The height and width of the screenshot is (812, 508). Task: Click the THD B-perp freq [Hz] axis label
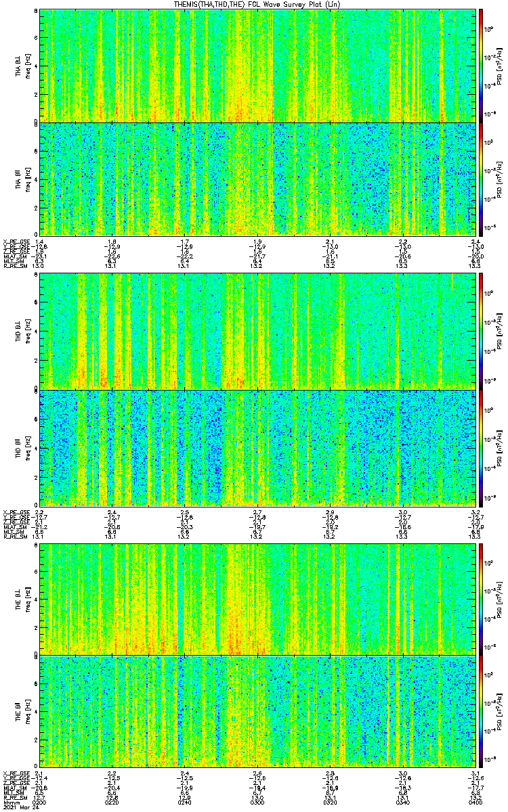point(28,332)
